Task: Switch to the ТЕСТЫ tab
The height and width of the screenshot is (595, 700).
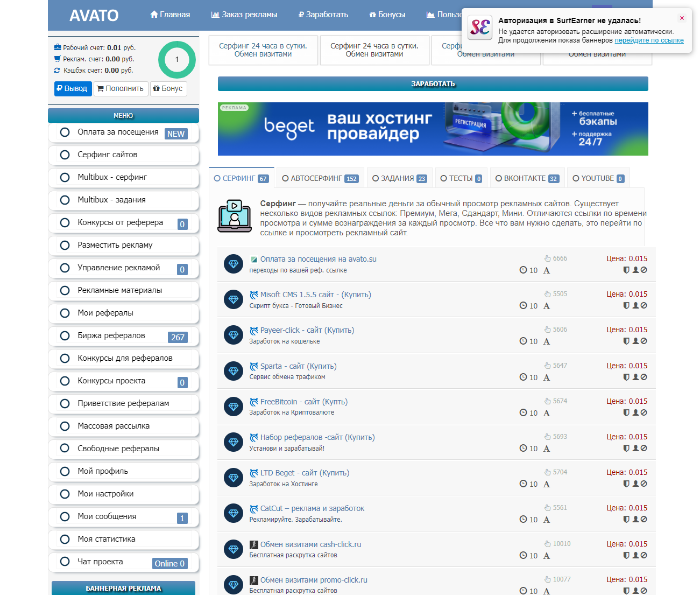Action: [x=461, y=178]
